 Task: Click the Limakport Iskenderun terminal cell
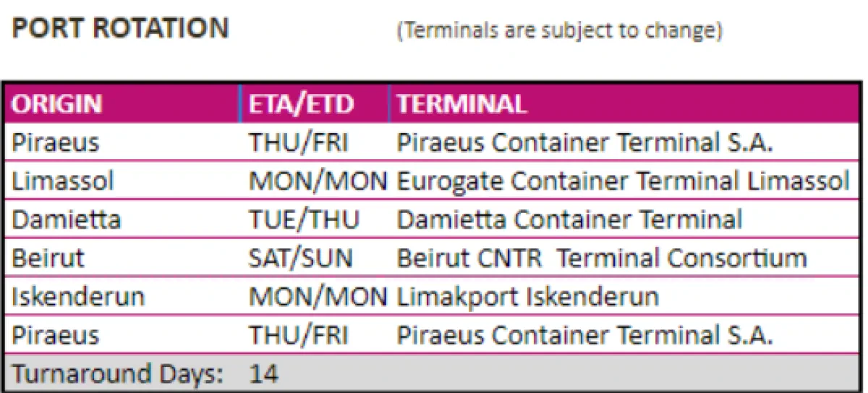(x=527, y=296)
